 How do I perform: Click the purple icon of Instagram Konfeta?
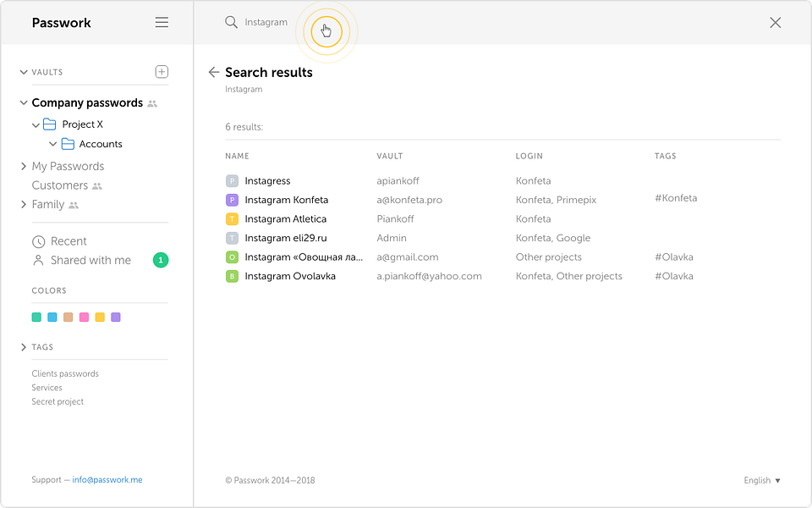pyautogui.click(x=232, y=200)
